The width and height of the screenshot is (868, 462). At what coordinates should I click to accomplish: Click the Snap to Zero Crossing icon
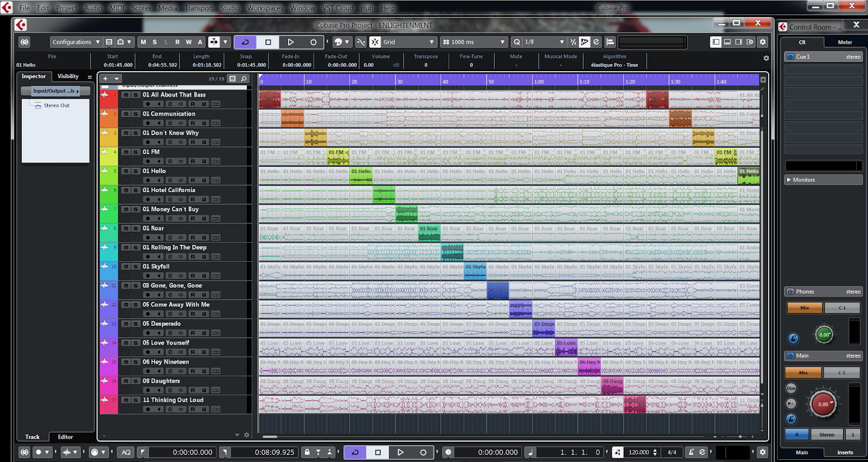361,42
